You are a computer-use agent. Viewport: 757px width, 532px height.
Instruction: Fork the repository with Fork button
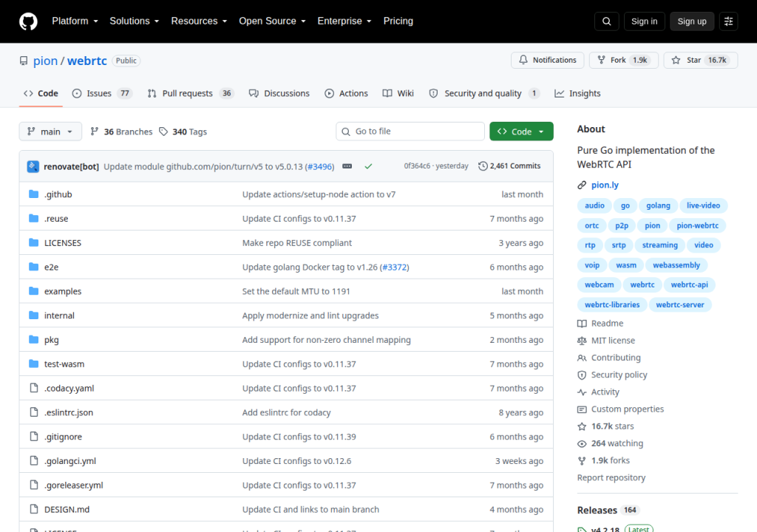[x=624, y=60]
